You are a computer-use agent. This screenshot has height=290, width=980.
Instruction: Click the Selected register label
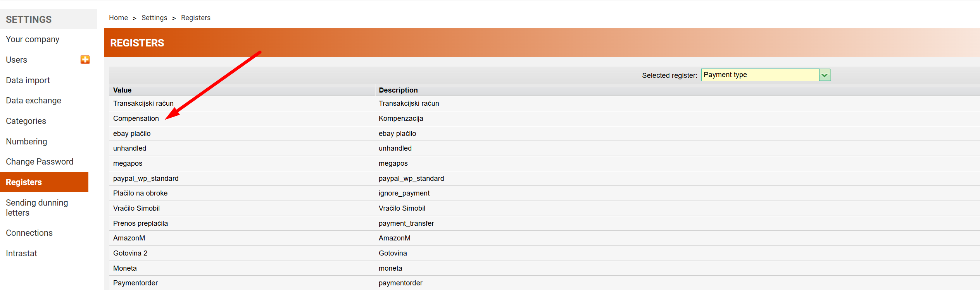[x=669, y=76]
